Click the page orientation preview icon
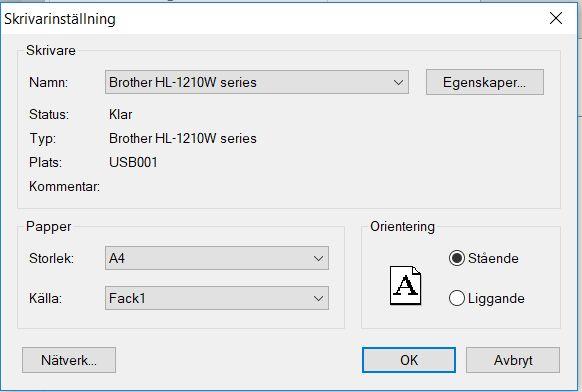The width and height of the screenshot is (582, 392). (x=405, y=285)
